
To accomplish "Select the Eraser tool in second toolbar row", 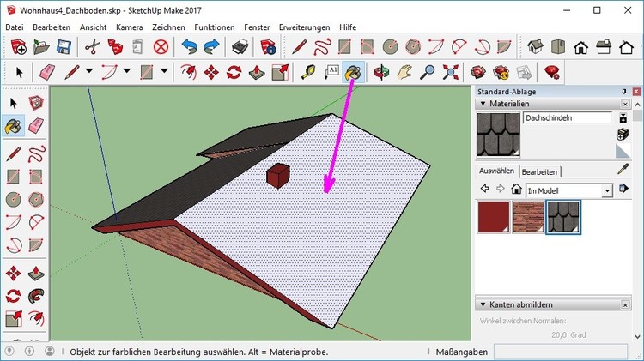I will [47, 73].
